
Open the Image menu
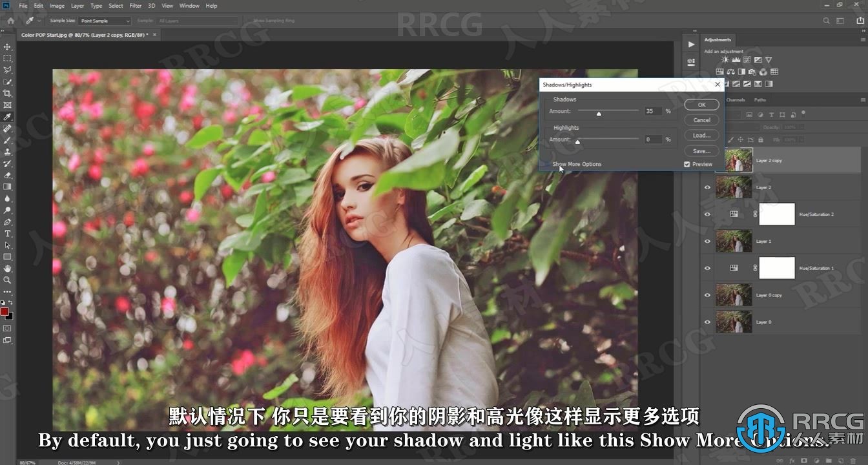[x=57, y=6]
